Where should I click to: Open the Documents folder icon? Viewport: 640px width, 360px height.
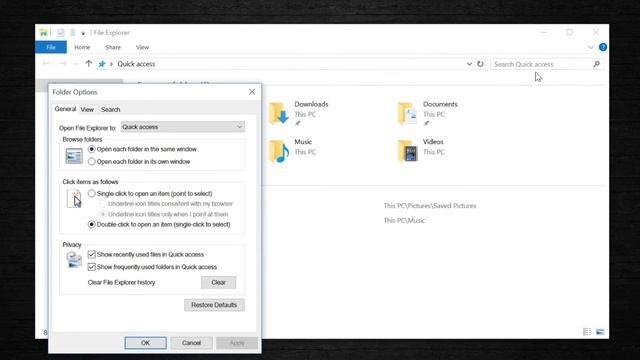[x=407, y=113]
